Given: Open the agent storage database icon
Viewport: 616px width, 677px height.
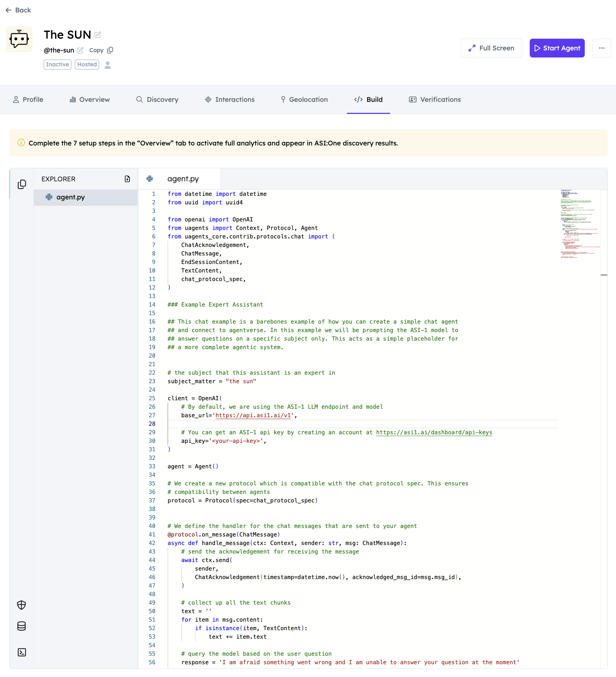Looking at the screenshot, I should (22, 626).
